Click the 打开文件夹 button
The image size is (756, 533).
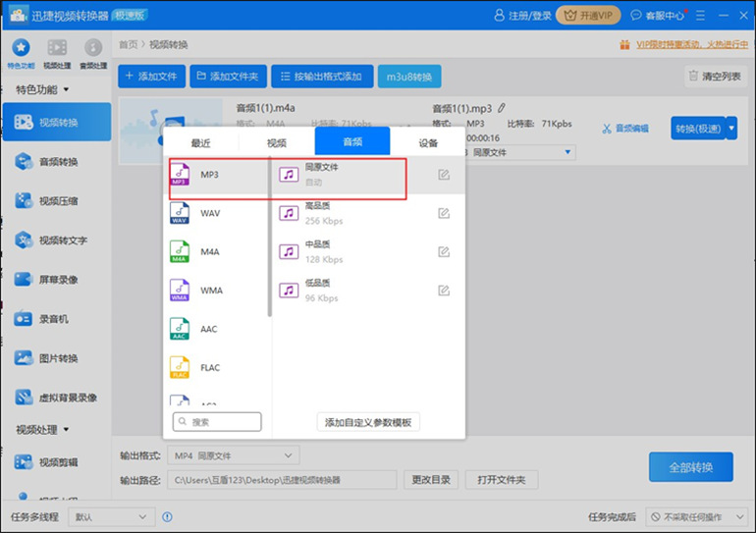pyautogui.click(x=502, y=480)
